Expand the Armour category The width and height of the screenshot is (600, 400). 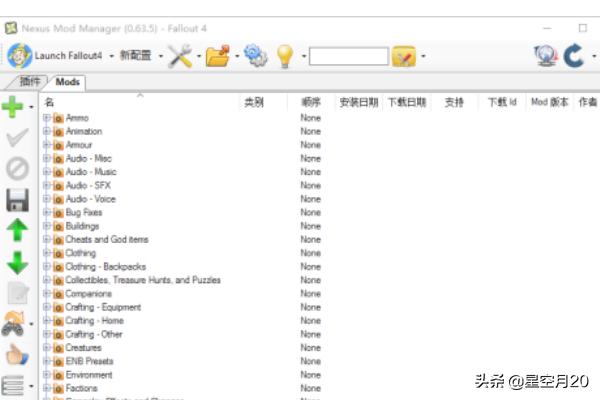tap(47, 145)
